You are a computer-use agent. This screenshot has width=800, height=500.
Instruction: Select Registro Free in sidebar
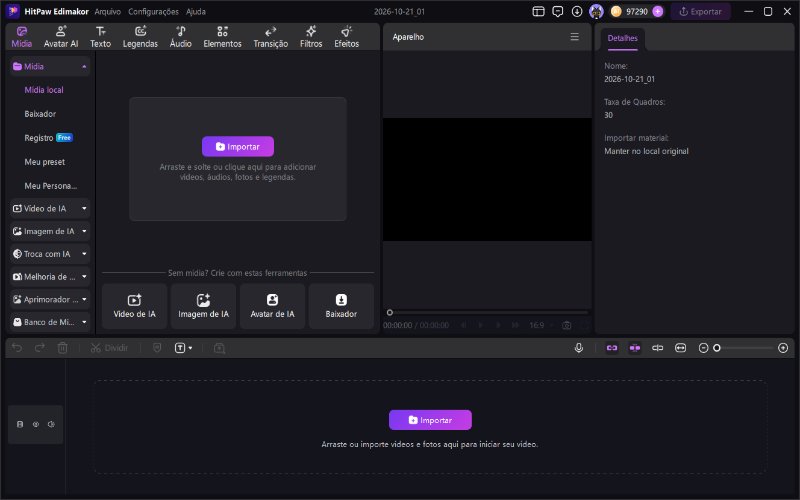pos(48,138)
